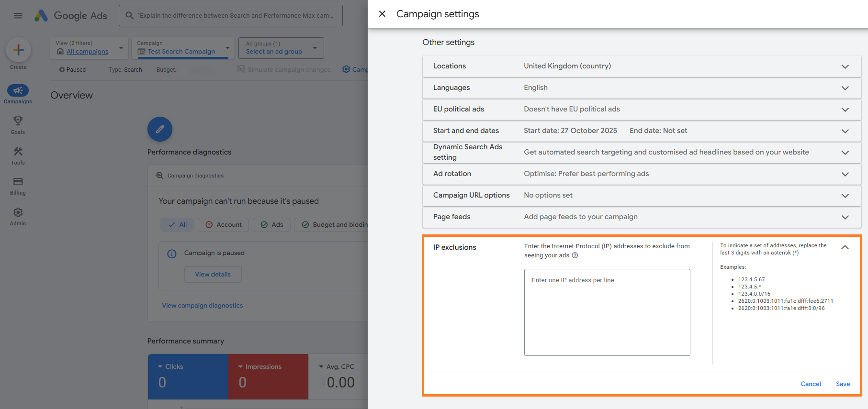Open the hamburger main menu
This screenshot has height=409, width=868.
18,16
